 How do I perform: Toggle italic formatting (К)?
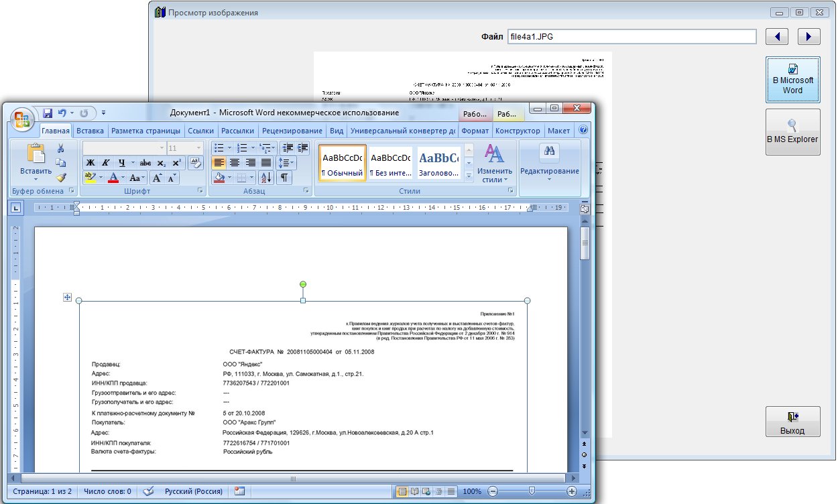click(105, 163)
